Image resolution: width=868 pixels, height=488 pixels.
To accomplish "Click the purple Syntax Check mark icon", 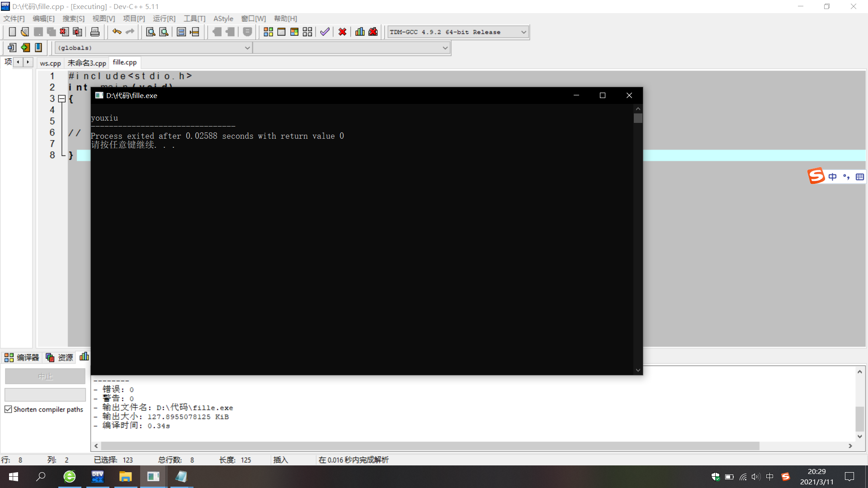I will click(x=325, y=32).
